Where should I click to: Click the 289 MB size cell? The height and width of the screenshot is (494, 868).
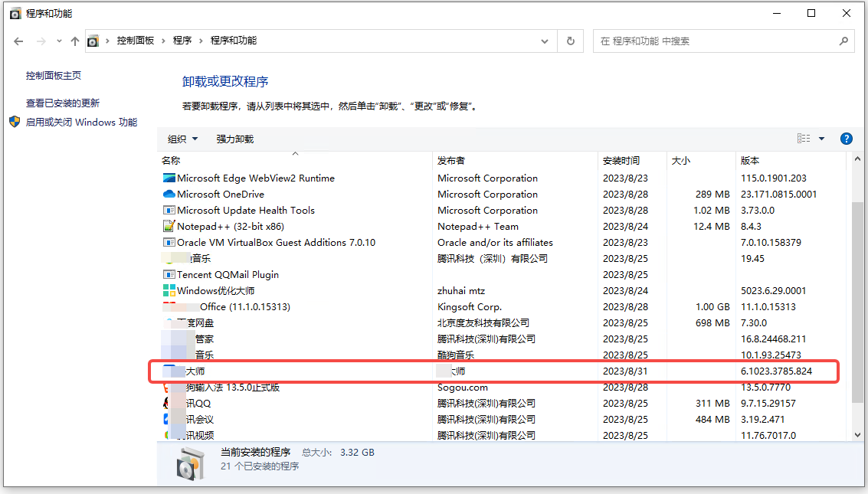point(712,195)
